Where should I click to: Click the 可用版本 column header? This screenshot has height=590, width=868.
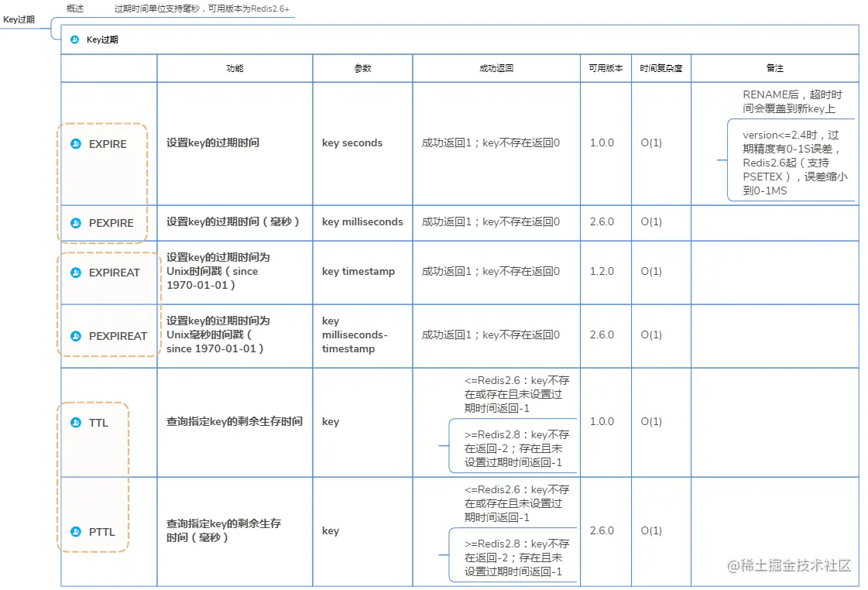tap(606, 68)
